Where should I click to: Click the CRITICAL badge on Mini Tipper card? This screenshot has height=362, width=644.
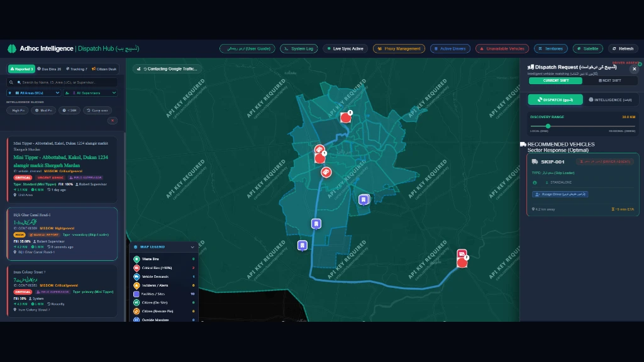click(23, 178)
